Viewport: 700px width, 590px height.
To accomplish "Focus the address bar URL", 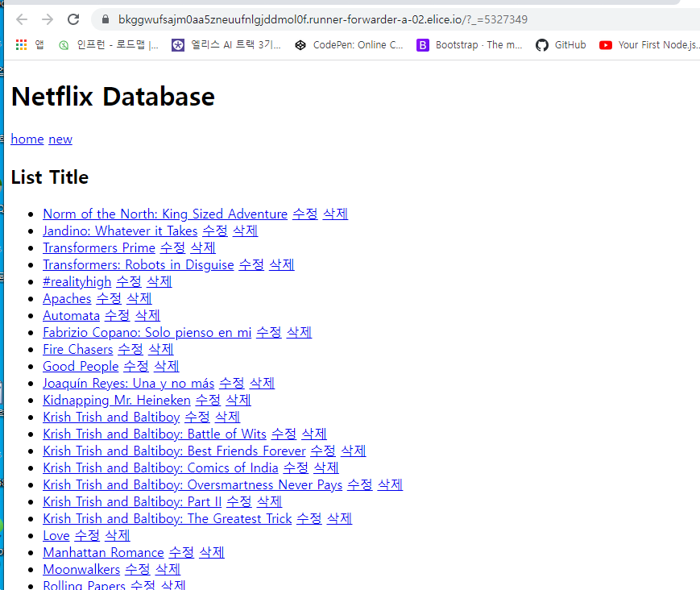I will tap(323, 19).
